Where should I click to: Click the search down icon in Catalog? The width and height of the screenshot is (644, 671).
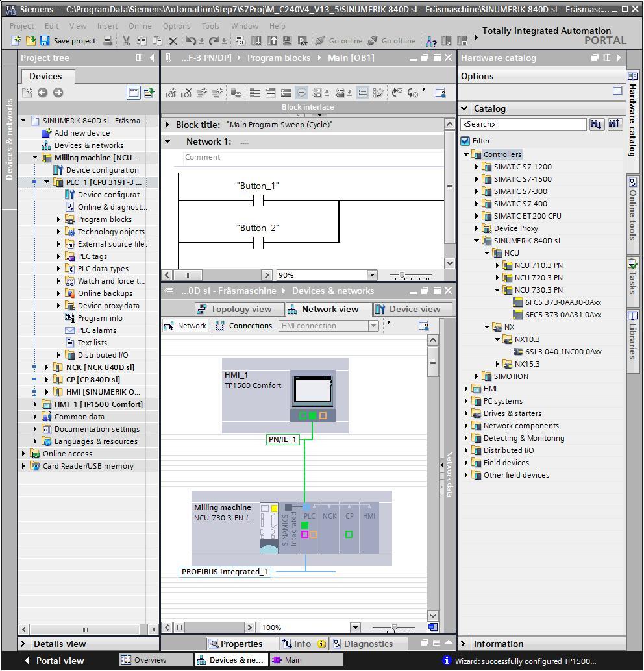[x=596, y=124]
